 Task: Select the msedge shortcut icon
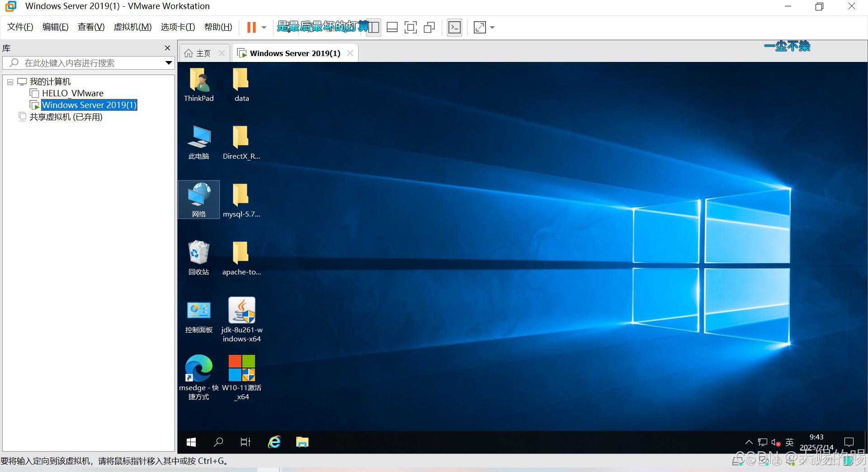click(x=199, y=377)
